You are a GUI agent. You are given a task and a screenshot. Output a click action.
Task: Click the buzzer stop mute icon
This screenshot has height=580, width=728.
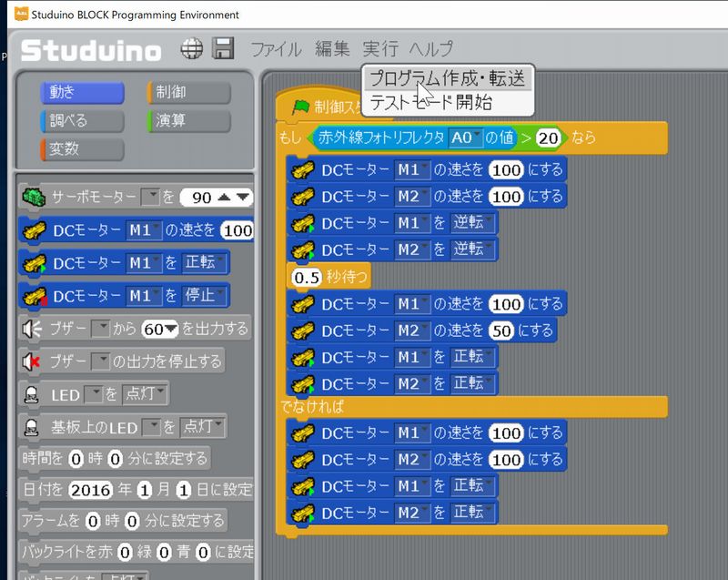(x=32, y=361)
